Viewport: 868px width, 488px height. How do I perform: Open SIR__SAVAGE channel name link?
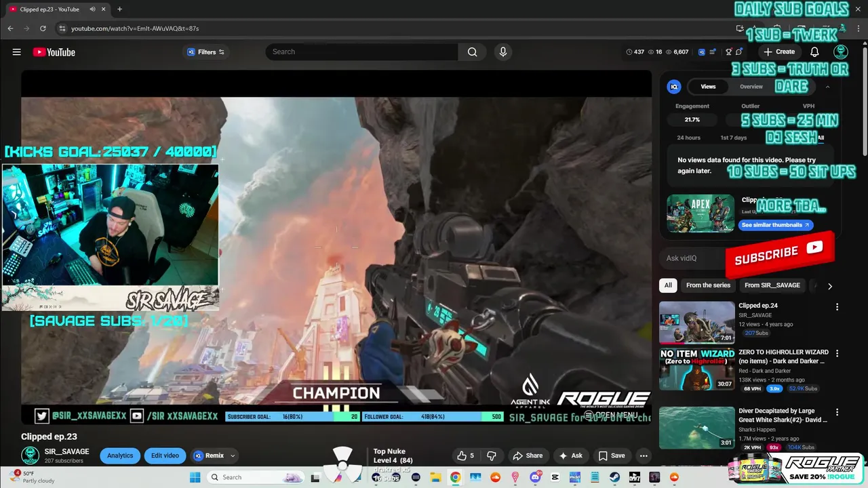(66, 451)
